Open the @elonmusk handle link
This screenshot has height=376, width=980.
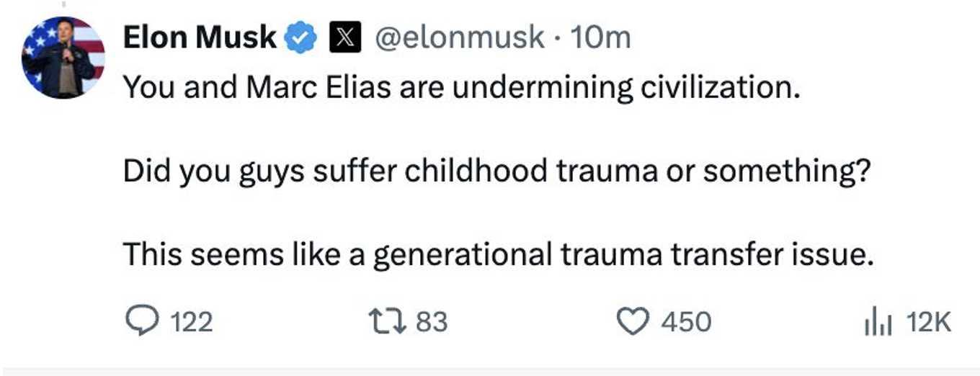(x=458, y=37)
